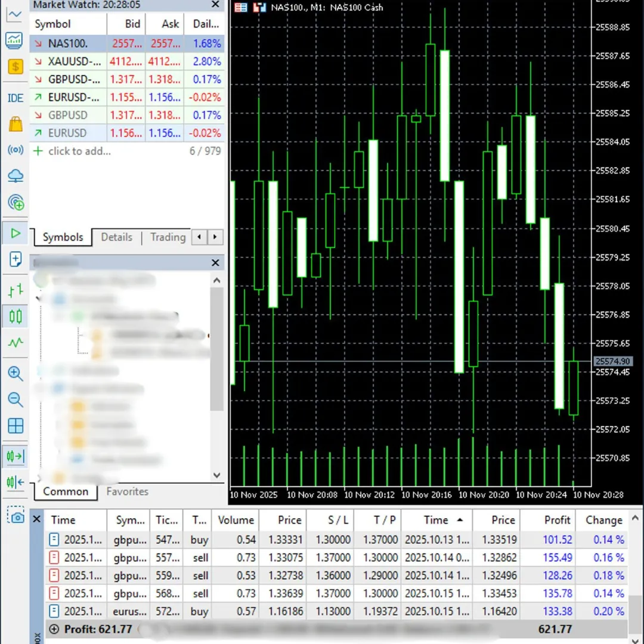Screen dimensions: 644x644
Task: Open the trading Signals icon
Action: coord(15,150)
